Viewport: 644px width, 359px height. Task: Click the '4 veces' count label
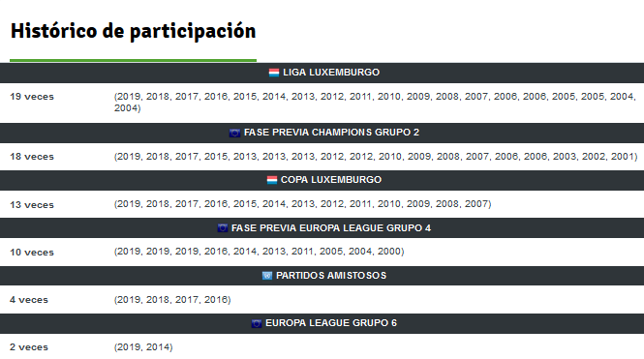point(29,300)
